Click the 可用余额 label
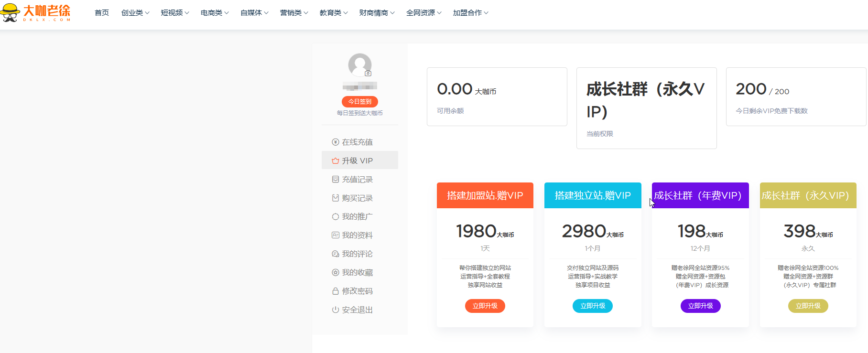This screenshot has height=353, width=868. point(450,111)
